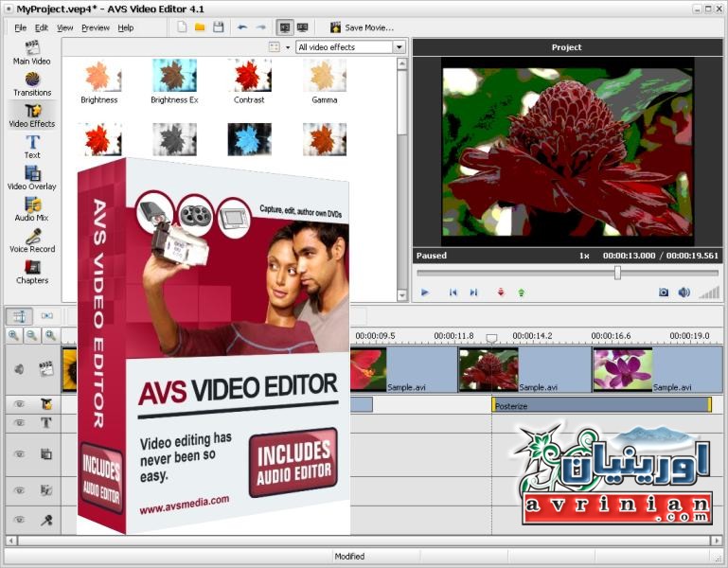Click the text track T icon

46,422
